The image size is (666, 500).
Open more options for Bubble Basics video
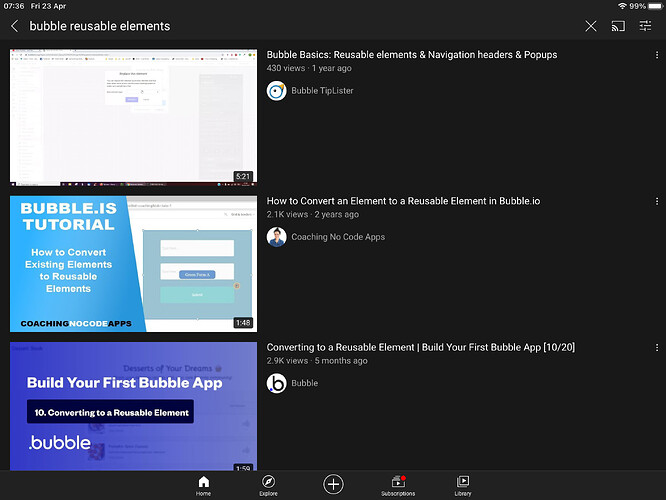pos(657,55)
